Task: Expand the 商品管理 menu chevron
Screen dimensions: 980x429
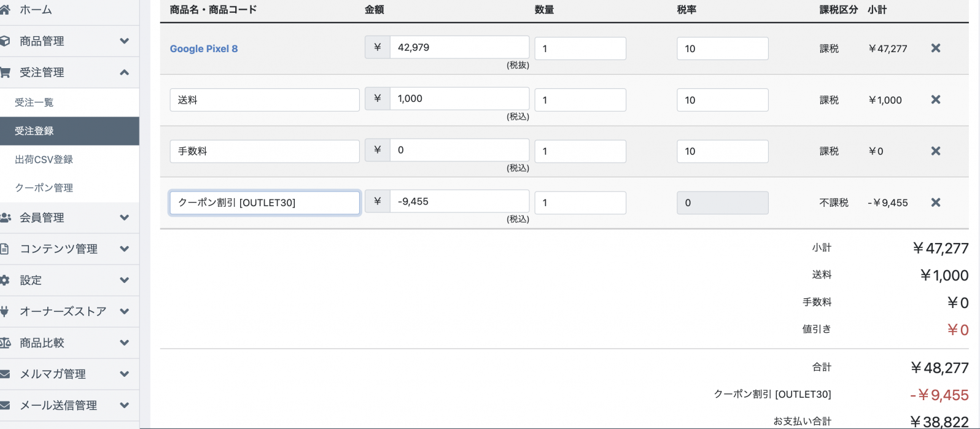Action: coord(125,41)
